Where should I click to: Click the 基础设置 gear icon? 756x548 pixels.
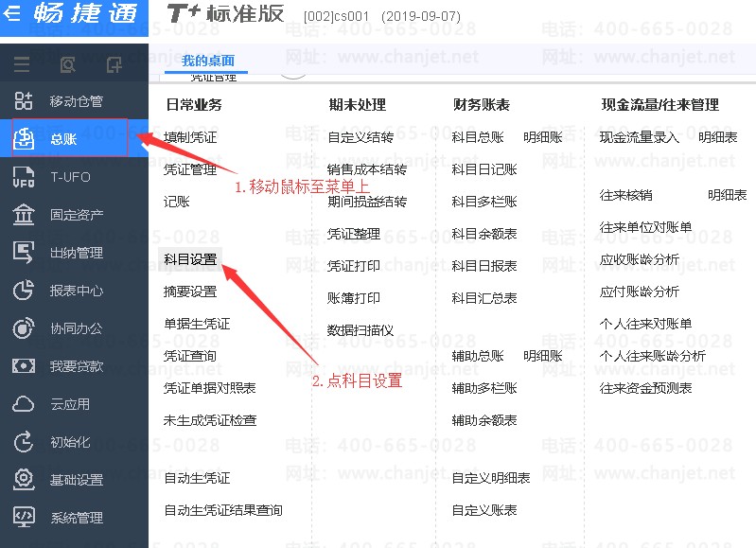click(x=23, y=480)
